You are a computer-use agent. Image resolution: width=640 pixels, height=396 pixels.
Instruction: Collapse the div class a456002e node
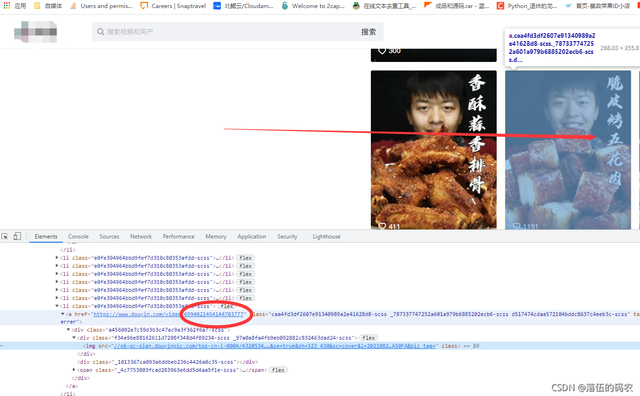click(x=68, y=330)
